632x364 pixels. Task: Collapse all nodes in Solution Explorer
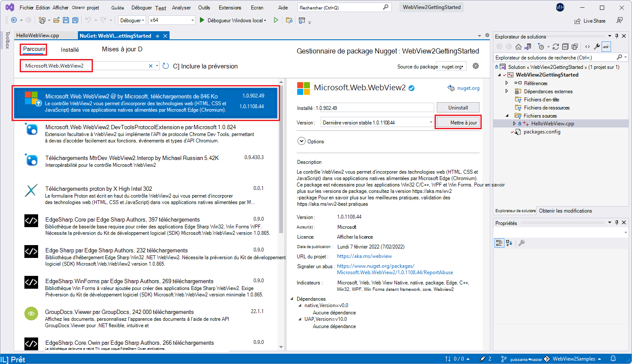[x=566, y=47]
